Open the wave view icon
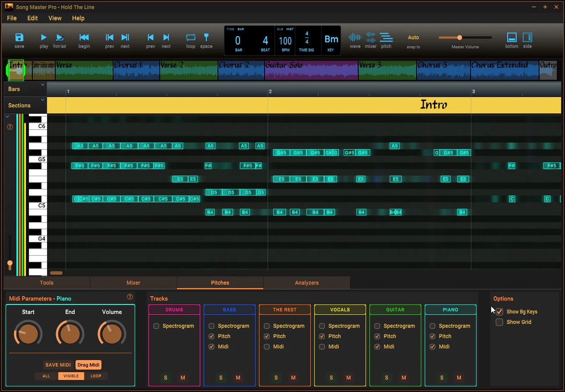 point(355,38)
